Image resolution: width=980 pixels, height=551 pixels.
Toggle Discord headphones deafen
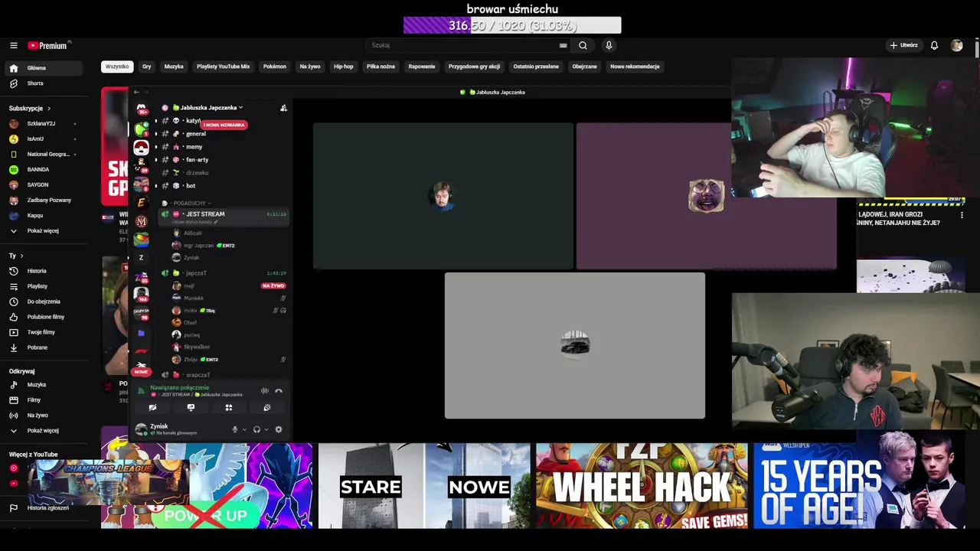[x=256, y=429]
